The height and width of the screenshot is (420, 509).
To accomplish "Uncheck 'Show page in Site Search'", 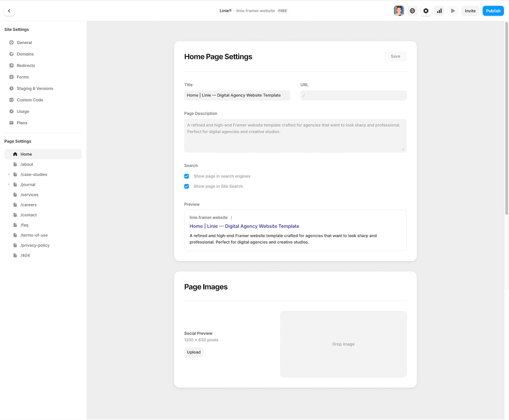I will (x=187, y=186).
